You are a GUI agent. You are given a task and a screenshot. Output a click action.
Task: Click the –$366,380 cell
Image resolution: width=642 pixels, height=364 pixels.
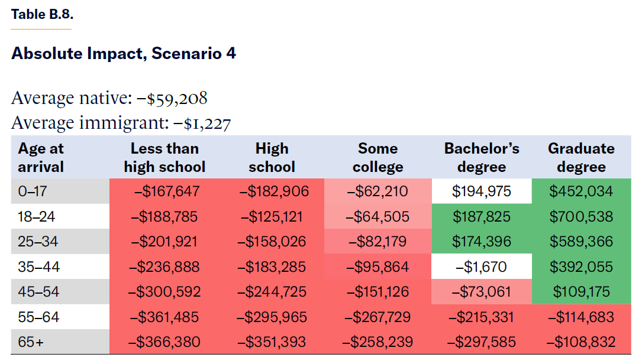tap(166, 342)
